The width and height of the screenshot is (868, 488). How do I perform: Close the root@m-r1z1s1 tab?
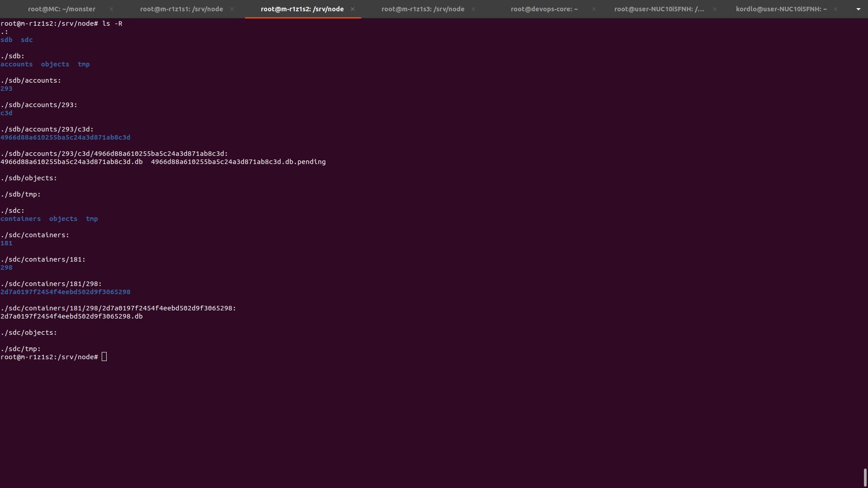tap(232, 9)
